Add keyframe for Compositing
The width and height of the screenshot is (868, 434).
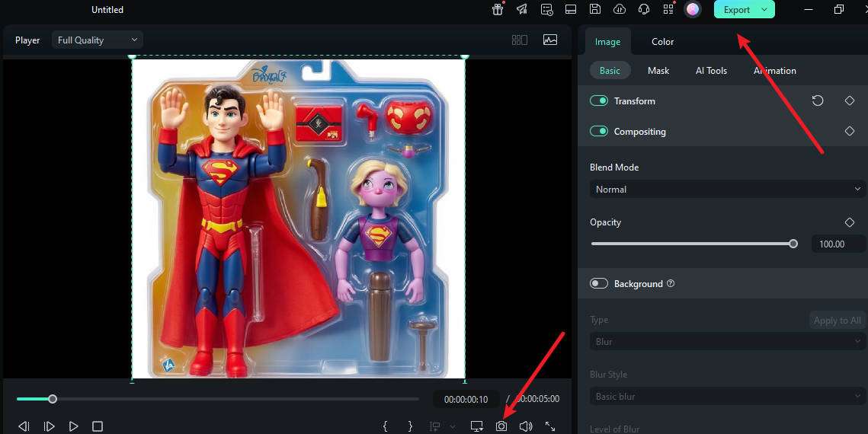pos(850,131)
